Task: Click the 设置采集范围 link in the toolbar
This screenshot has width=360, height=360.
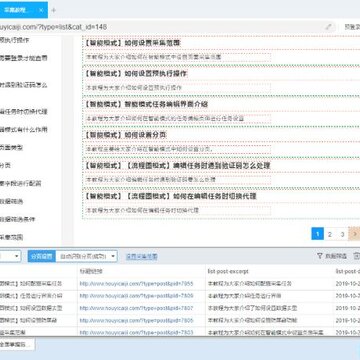Action: coord(141,256)
